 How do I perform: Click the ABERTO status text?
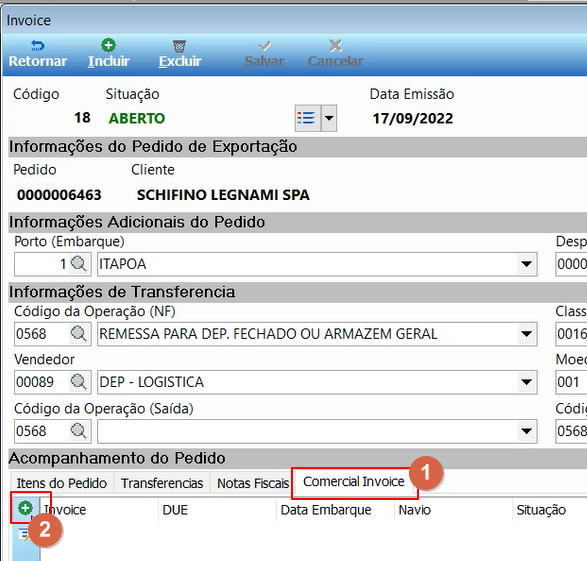[137, 119]
